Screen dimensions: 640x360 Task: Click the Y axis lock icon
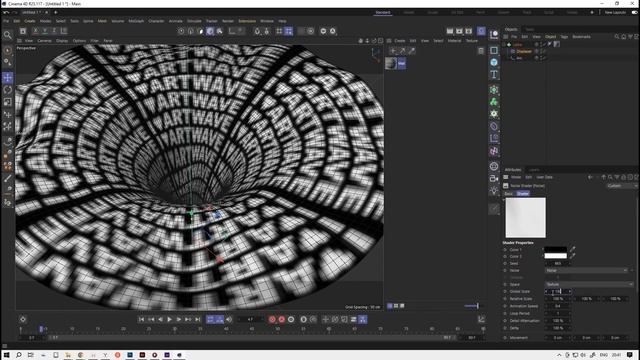[x=45, y=31]
